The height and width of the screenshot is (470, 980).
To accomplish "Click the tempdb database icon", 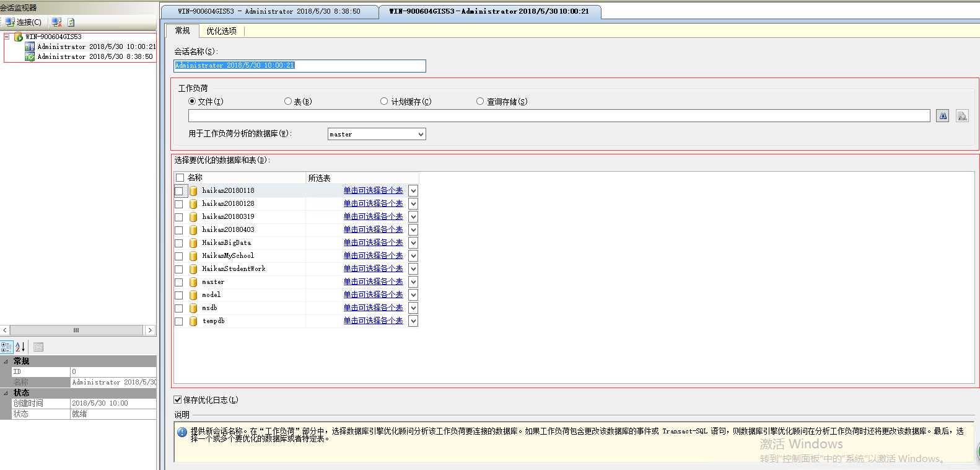I will click(193, 321).
